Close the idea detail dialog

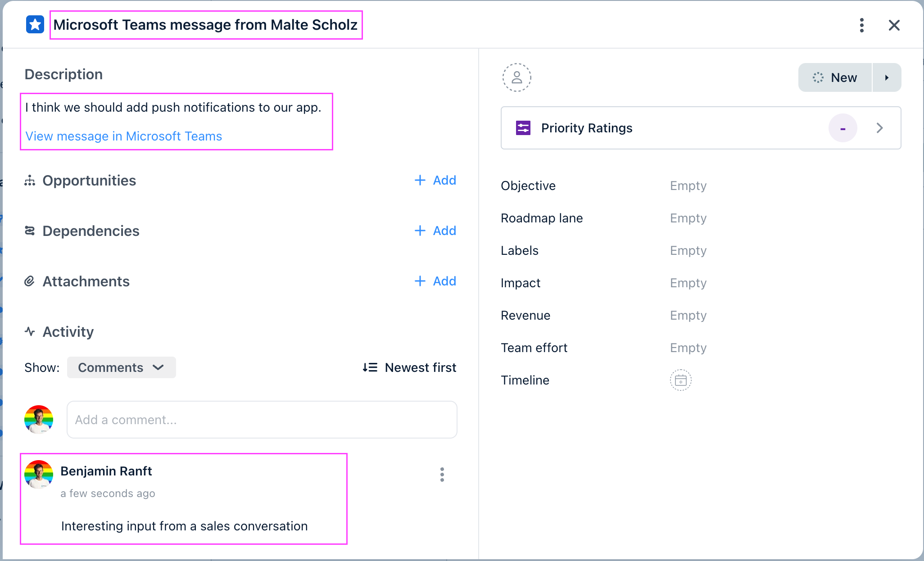894,25
